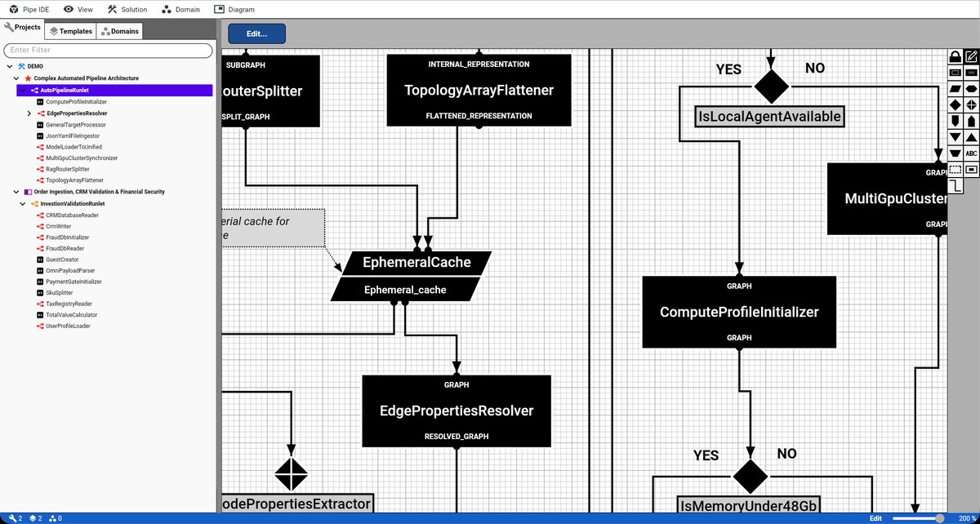
Task: Select ModelLoaderToUnified in the tree
Action: click(74, 147)
